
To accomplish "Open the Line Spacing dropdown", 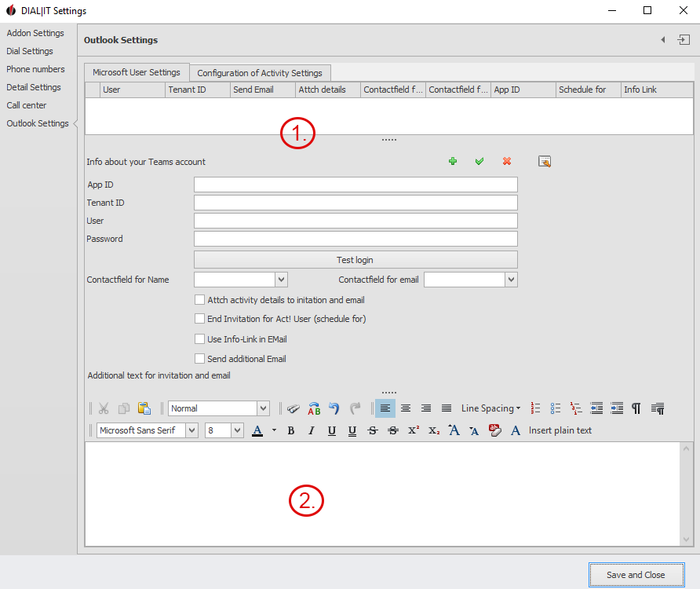I will coord(490,408).
